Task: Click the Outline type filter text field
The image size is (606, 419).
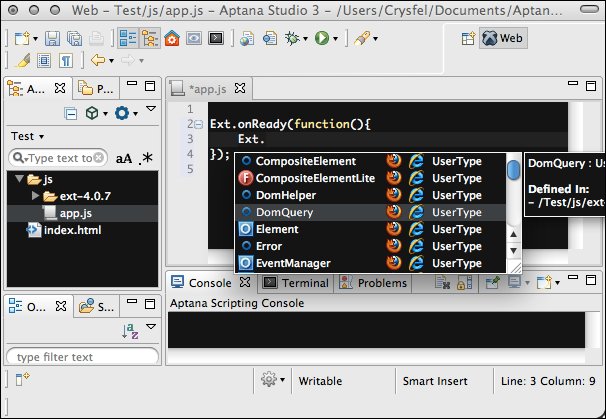Action: (x=83, y=356)
